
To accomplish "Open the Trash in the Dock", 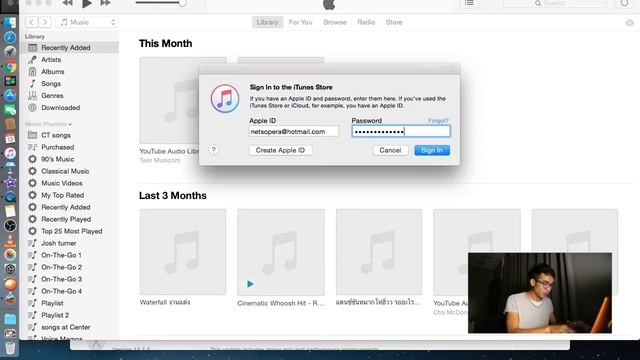I will pyautogui.click(x=10, y=348).
